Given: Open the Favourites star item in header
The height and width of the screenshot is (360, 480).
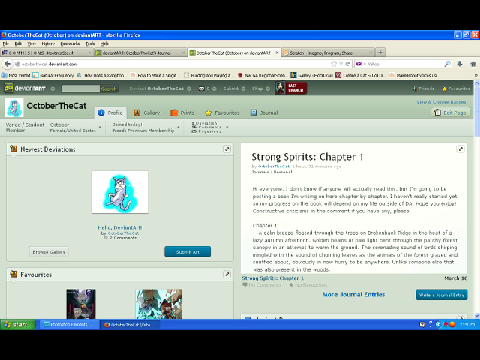Looking at the screenshot, I should click(x=456, y=88).
